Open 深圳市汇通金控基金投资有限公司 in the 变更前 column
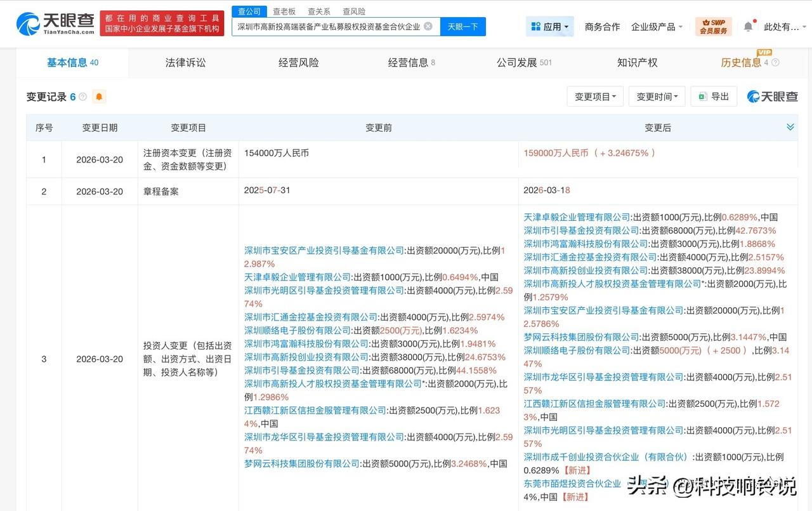Image resolution: width=812 pixels, height=511 pixels. coord(311,317)
